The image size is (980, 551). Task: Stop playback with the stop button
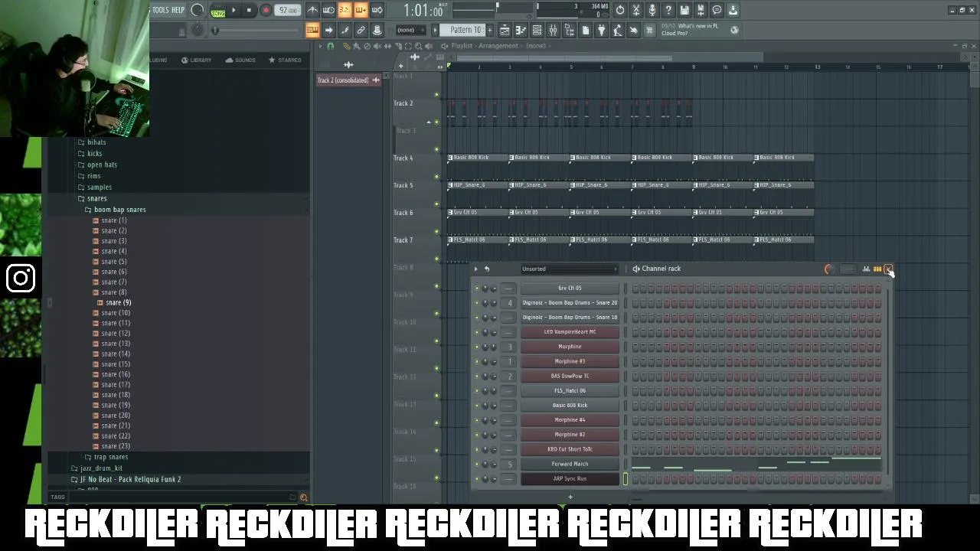249,10
